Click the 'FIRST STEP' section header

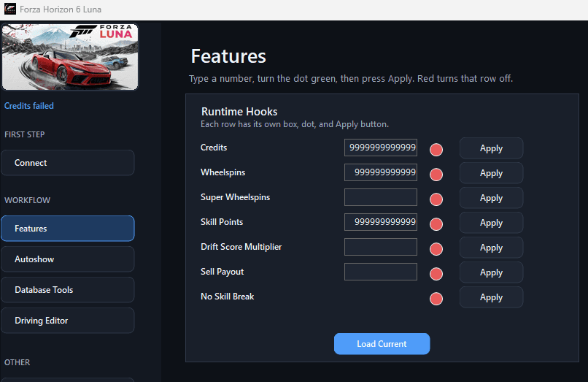[24, 134]
